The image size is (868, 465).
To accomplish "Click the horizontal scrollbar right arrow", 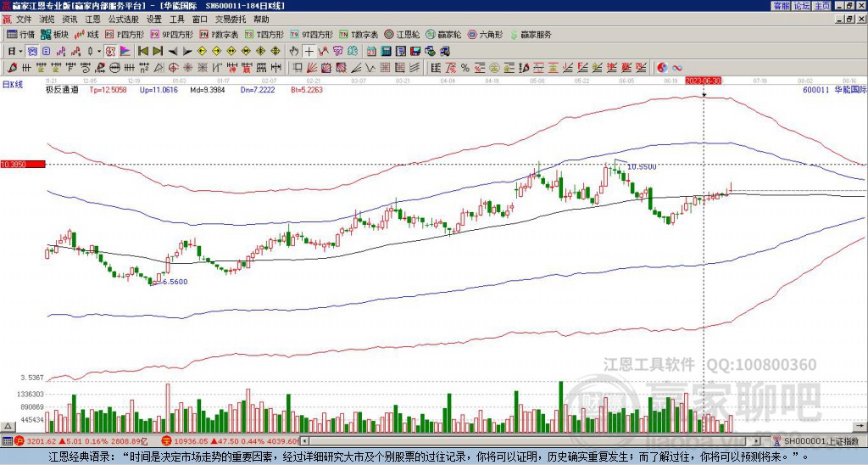I will click(x=756, y=441).
